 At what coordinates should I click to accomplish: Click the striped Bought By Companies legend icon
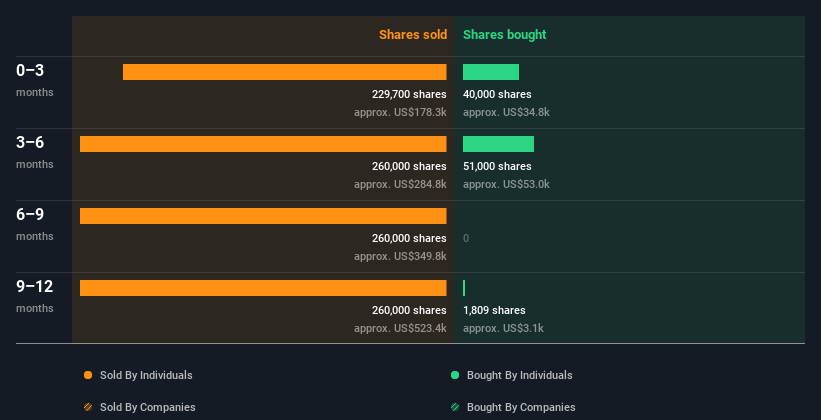click(455, 408)
